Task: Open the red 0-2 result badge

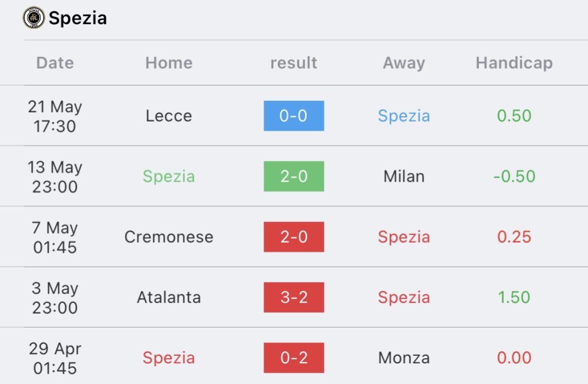Action: (x=293, y=358)
